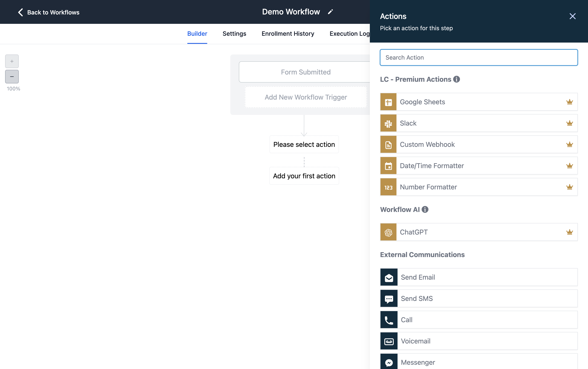This screenshot has width=588, height=369.
Task: Open the Execution Logs tab
Action: pyautogui.click(x=350, y=34)
